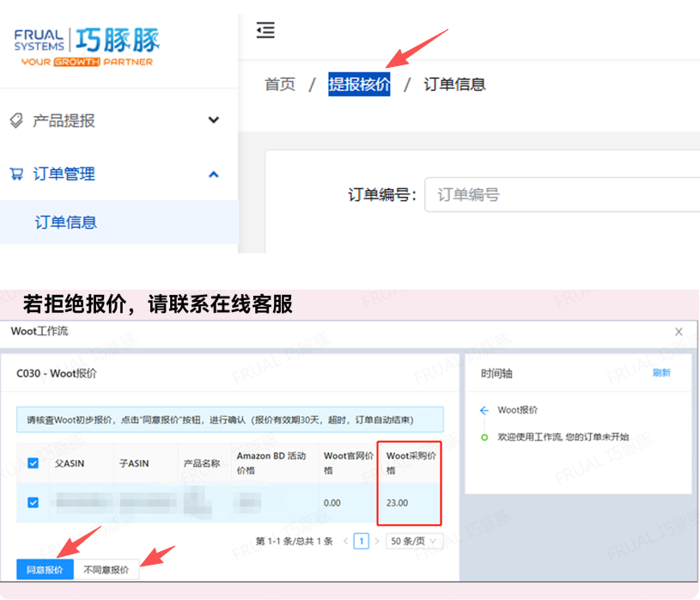Toggle the select-all checkbox in table header
700x600 pixels.
[x=33, y=463]
